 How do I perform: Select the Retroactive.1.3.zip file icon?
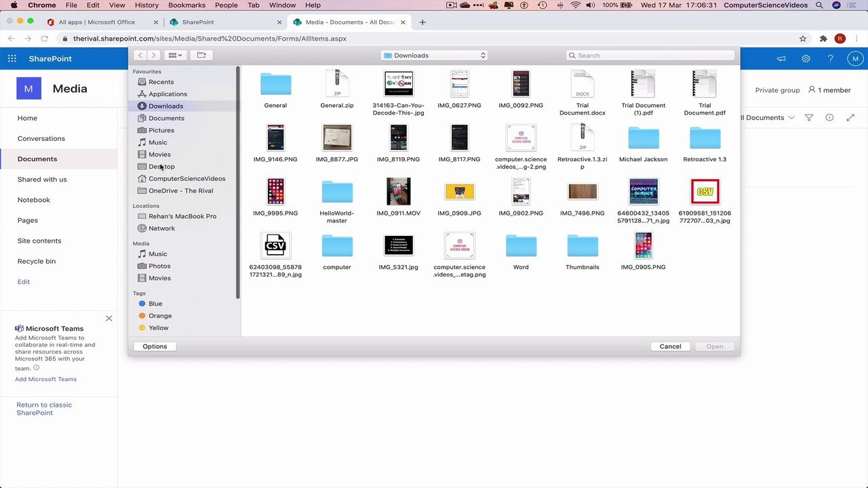coord(583,138)
